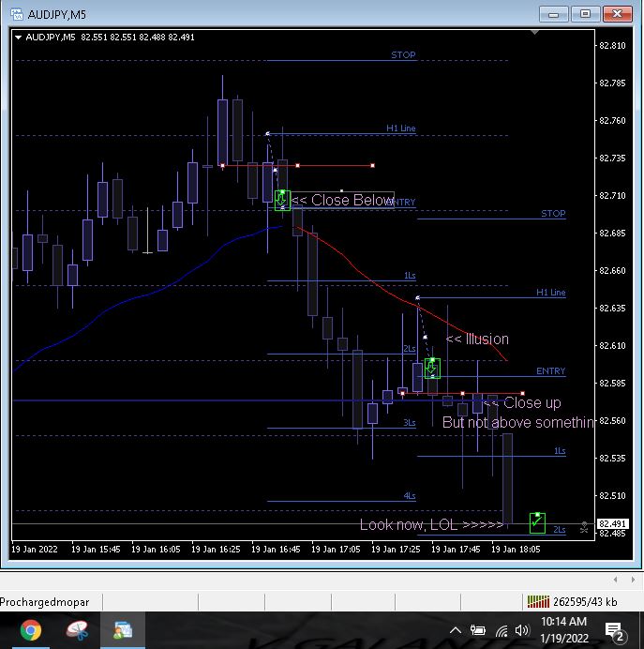Click the lower red line's middle handle
The image size is (644, 649).
pos(462,393)
